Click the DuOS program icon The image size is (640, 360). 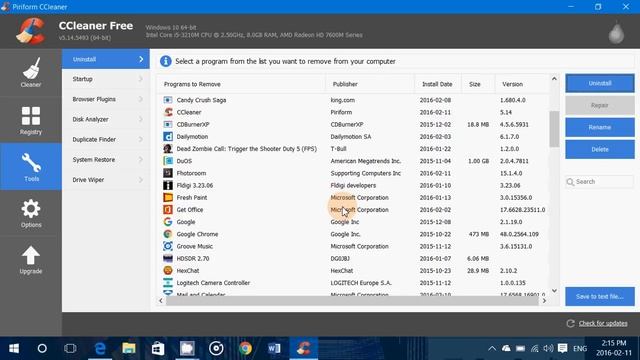click(x=168, y=161)
